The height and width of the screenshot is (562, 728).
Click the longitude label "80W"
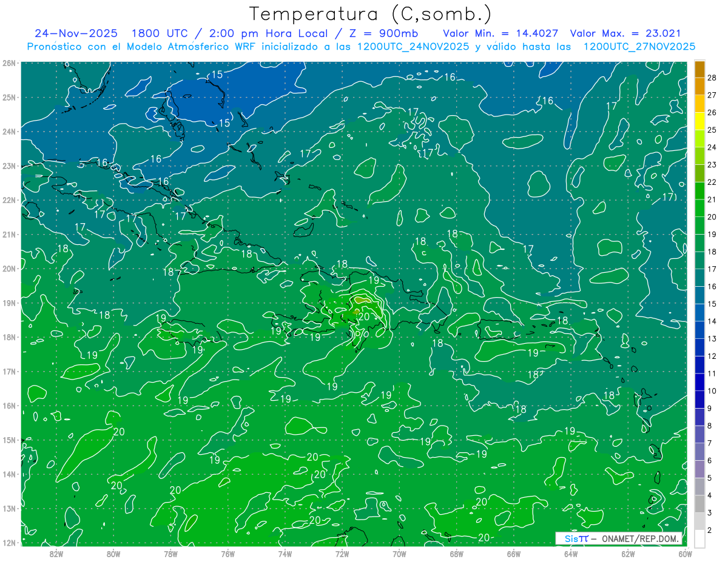[x=113, y=554]
